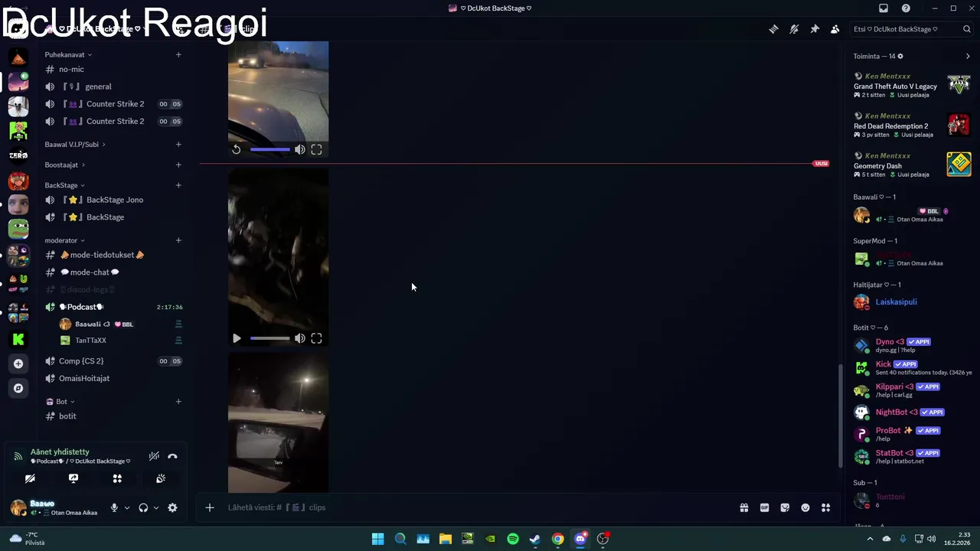Open Laiskasipuli member profile
980x551 pixels.
pos(910,302)
